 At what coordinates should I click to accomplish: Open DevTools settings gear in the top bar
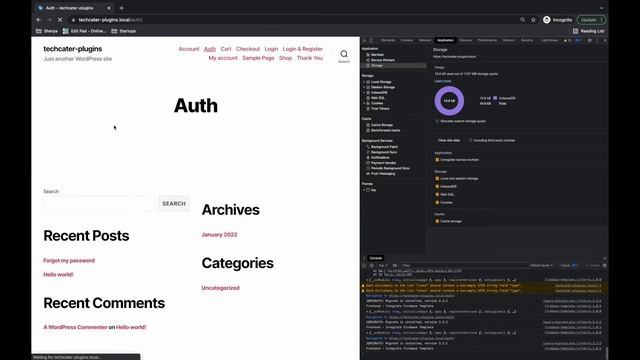point(589,40)
